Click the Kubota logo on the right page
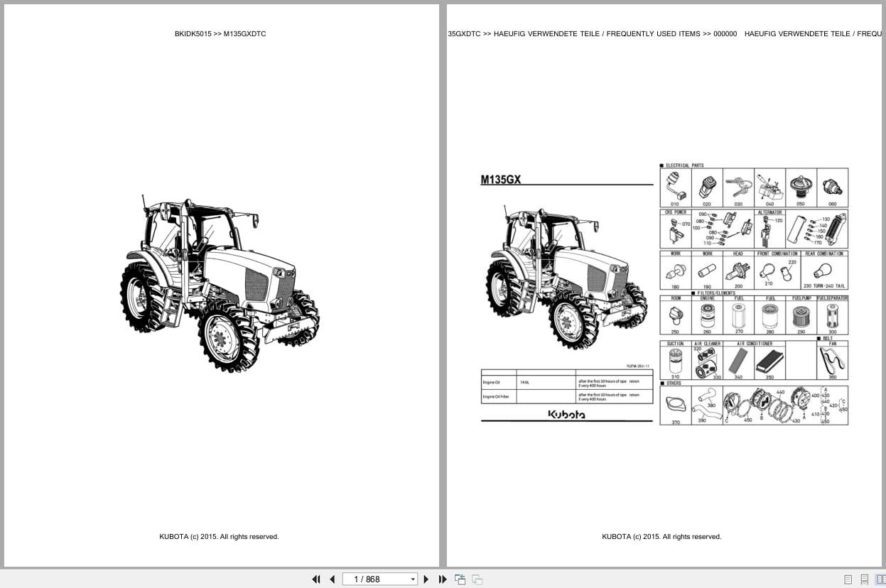Viewport: 886px width, 588px height. [566, 414]
